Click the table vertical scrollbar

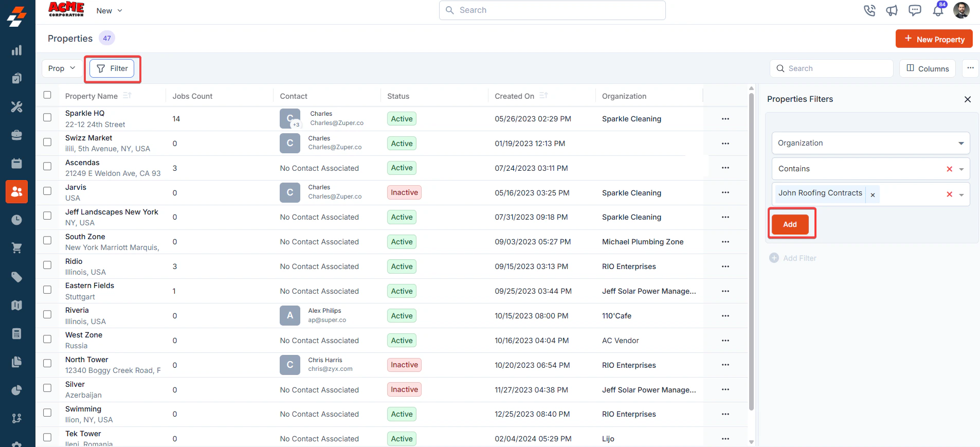click(x=751, y=252)
